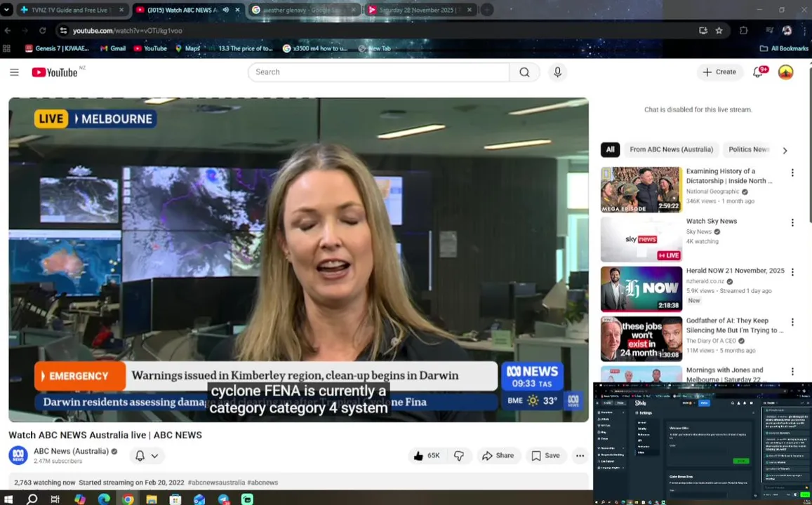Open Windows Start menu

[x=9, y=499]
